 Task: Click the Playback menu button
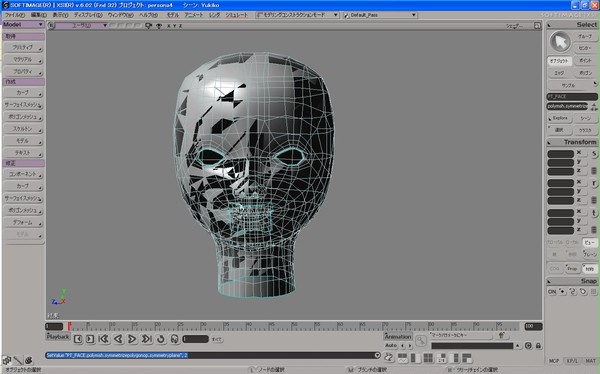(58, 337)
